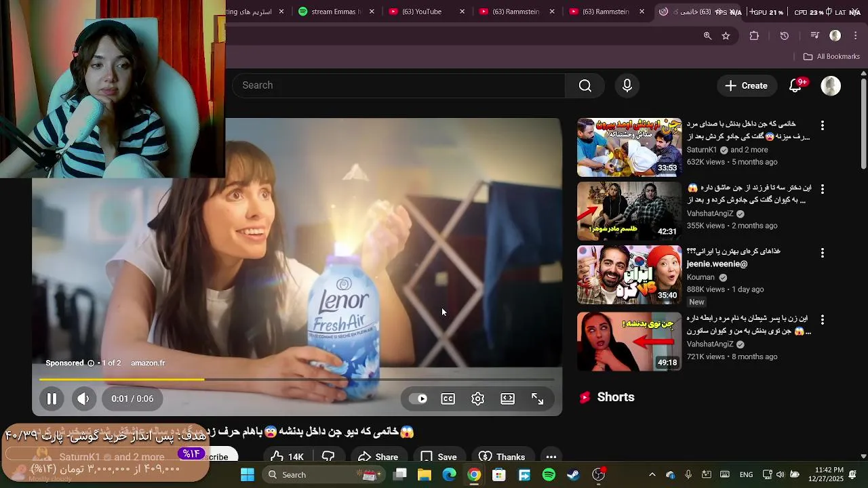The image size is (868, 488).
Task: Open the All Bookmarks folder
Action: click(831, 56)
